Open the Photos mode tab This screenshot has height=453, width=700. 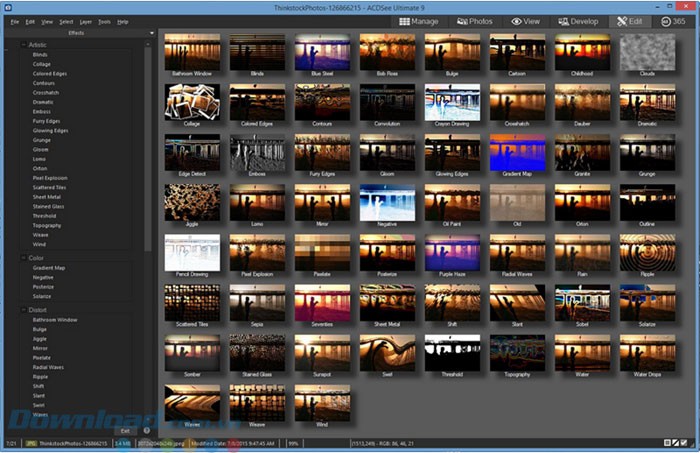(x=475, y=20)
